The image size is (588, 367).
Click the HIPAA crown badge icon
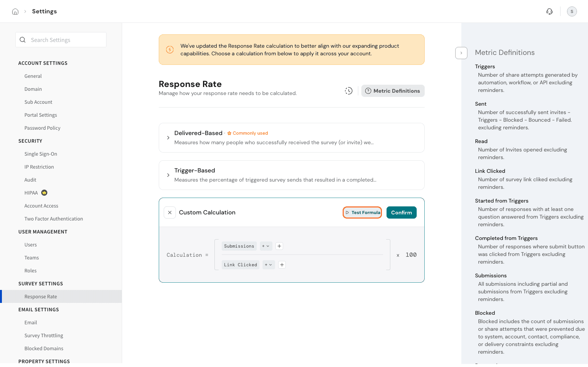44,193
